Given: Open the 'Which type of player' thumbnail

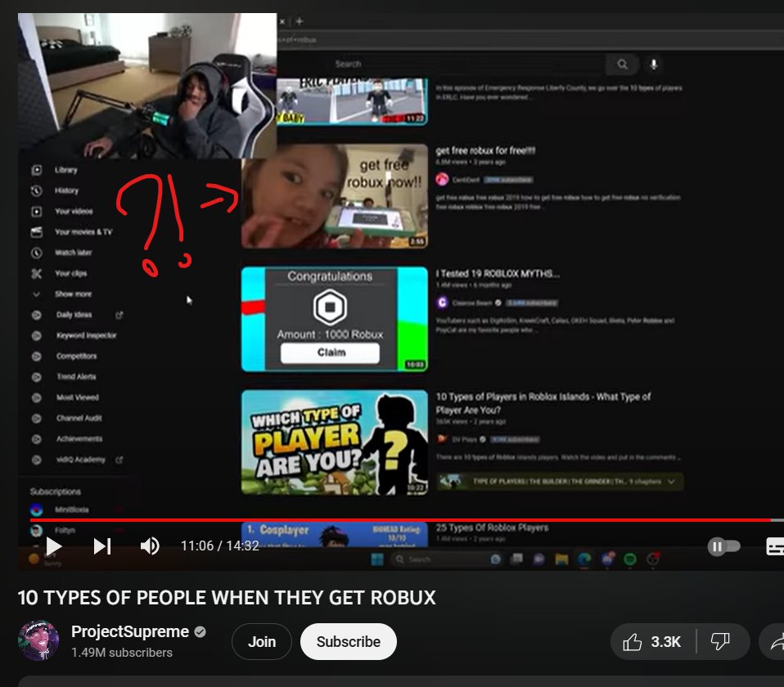Looking at the screenshot, I should pos(335,442).
